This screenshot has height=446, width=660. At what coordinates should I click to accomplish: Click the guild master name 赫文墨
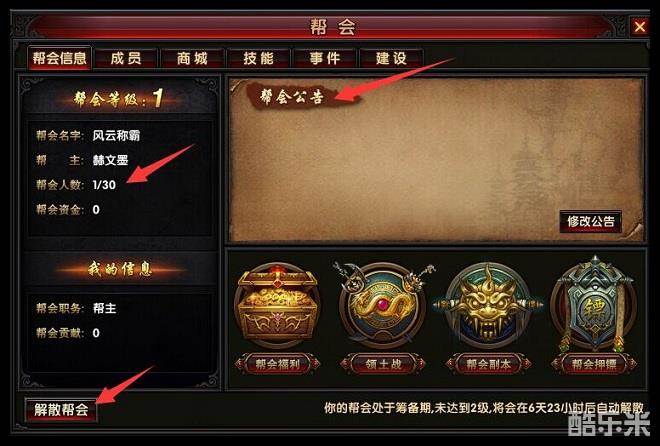pos(110,160)
